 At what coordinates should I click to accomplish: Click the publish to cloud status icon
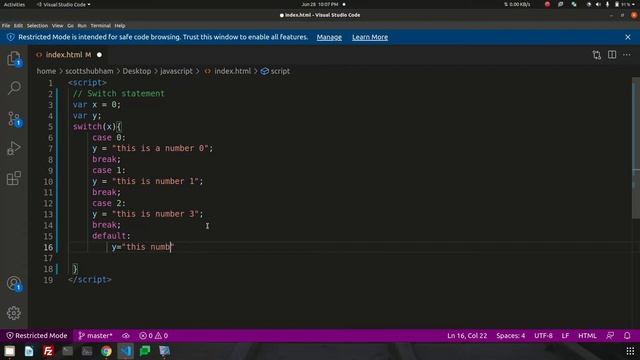126,336
